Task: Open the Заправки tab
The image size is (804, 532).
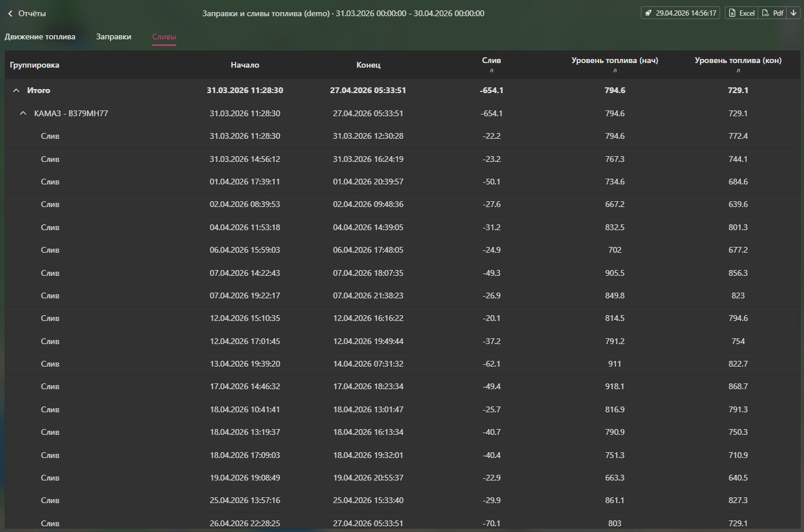Action: coord(113,36)
